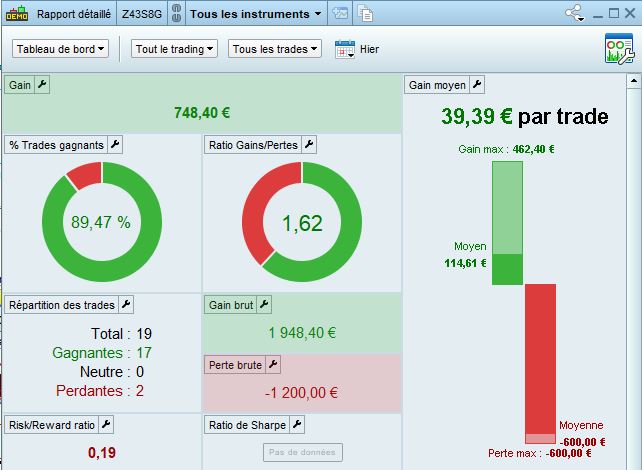Click the % Trades gagnants label
The image size is (642, 470).
point(56,145)
